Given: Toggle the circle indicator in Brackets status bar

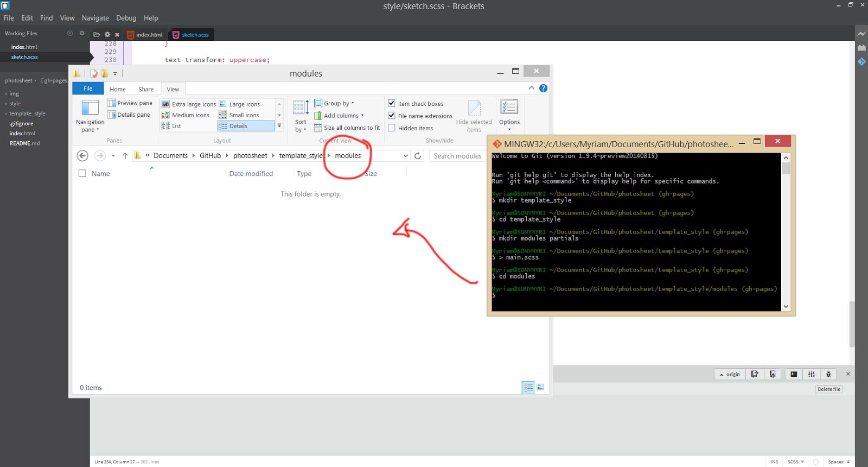Looking at the screenshot, I should coord(815,462).
